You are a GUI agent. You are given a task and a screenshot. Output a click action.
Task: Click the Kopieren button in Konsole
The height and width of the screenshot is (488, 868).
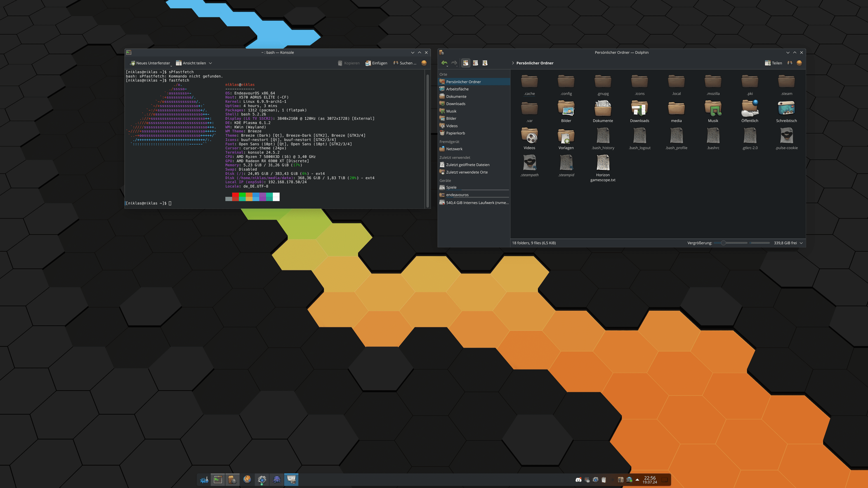point(349,63)
